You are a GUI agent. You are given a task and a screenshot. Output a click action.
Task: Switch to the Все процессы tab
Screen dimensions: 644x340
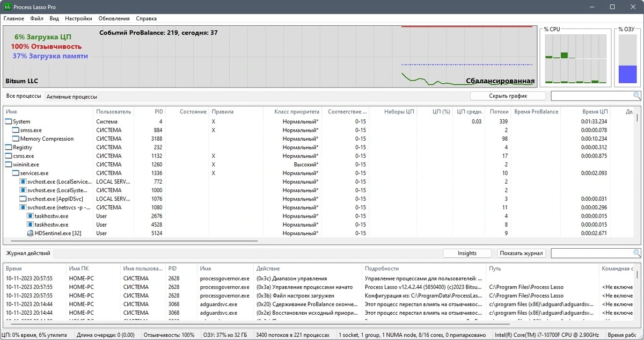[24, 96]
